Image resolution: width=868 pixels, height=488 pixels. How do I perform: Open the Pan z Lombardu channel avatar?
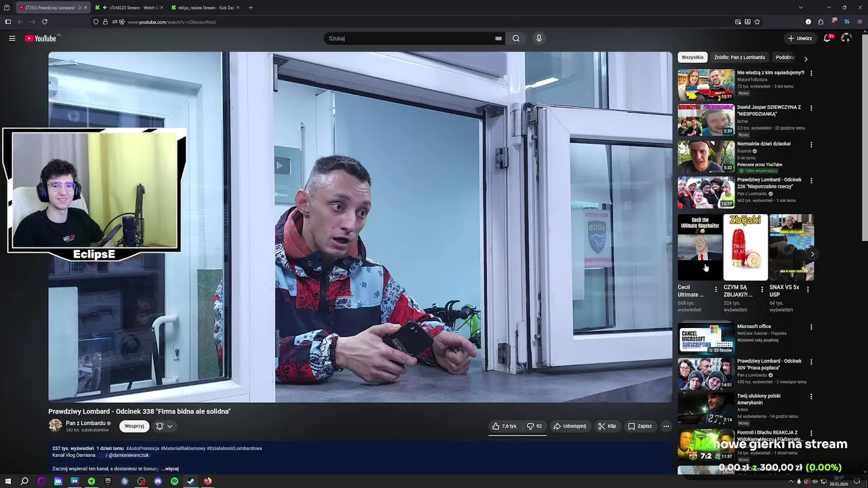coord(55,426)
